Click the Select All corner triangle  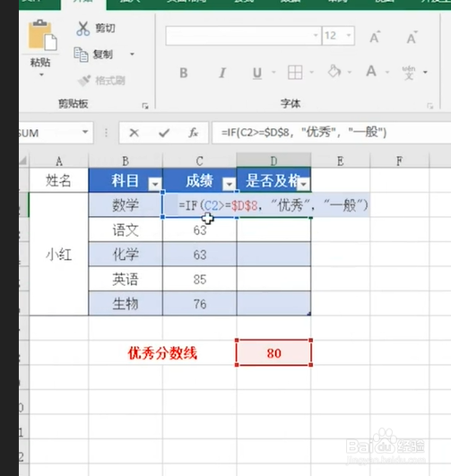(23, 160)
